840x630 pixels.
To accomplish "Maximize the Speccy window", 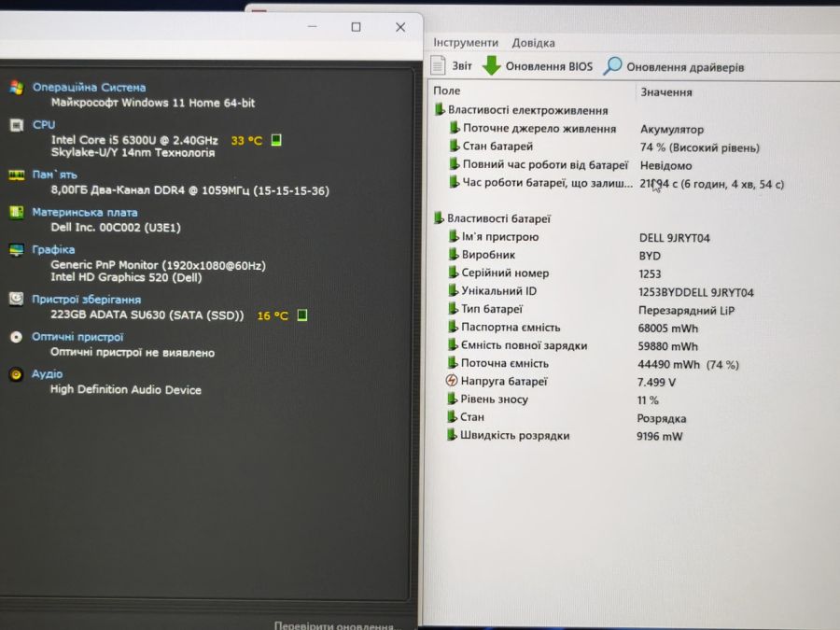I will tap(356, 27).
